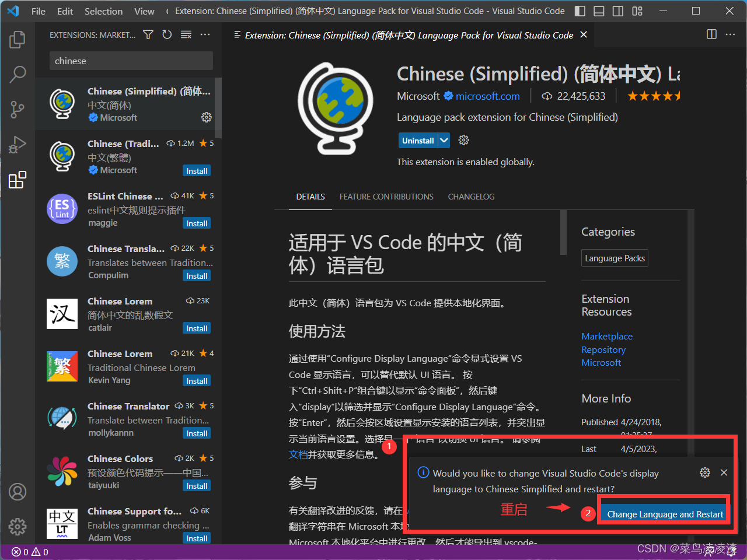The width and height of the screenshot is (747, 560).
Task: Toggle primary side bar layout icon
Action: 580,11
